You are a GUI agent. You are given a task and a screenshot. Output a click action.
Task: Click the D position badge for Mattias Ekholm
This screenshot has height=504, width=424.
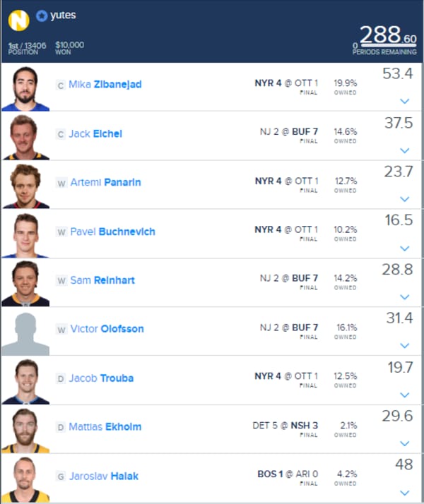point(61,428)
